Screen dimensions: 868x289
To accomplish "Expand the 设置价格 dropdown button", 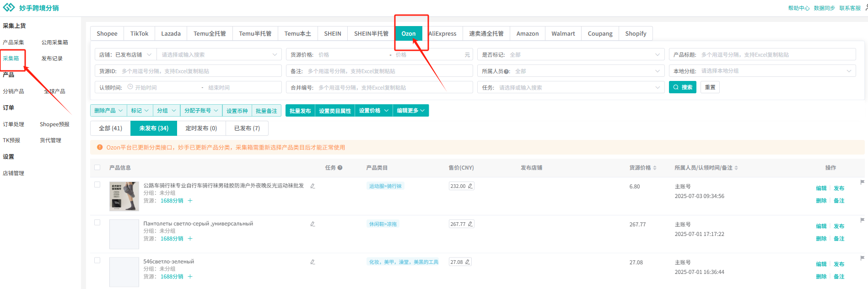I will [x=374, y=111].
